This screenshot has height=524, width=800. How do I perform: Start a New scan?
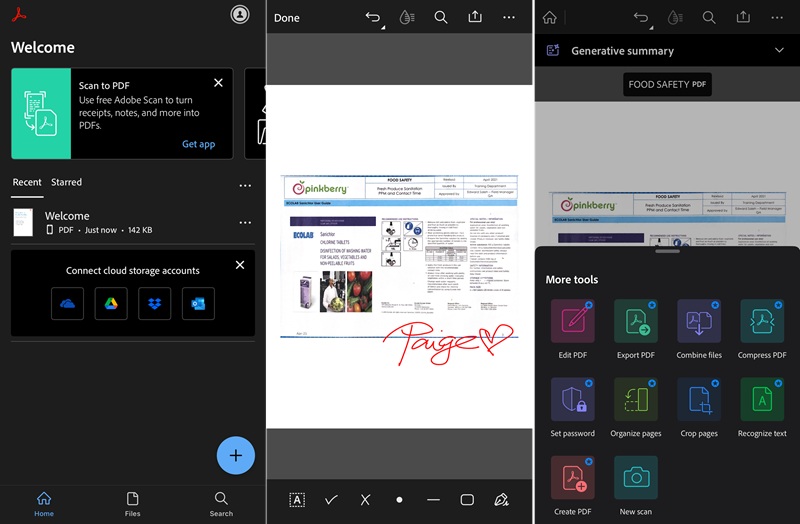[636, 486]
